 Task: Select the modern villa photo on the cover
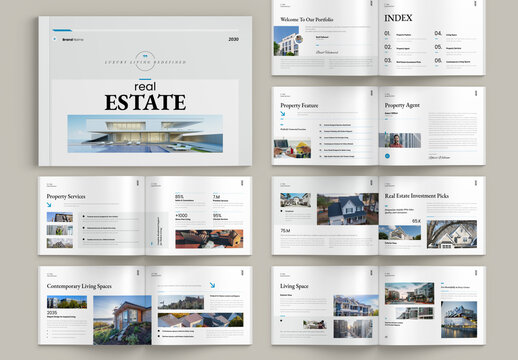click(145, 134)
